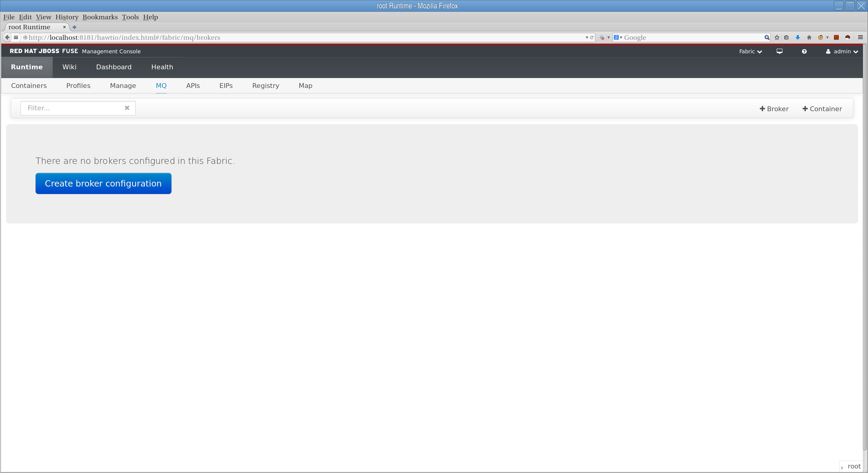Open the History menu
The image size is (868, 473).
pyautogui.click(x=67, y=17)
